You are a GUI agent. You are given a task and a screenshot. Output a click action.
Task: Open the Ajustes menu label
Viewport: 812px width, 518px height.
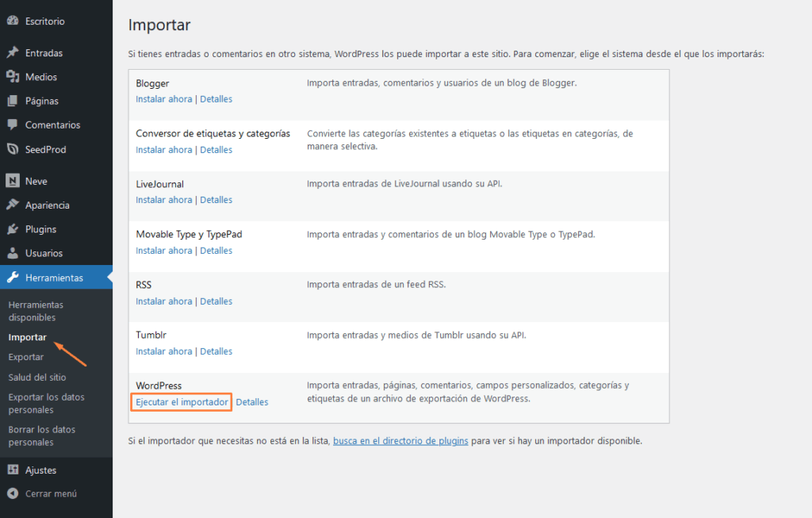click(41, 470)
